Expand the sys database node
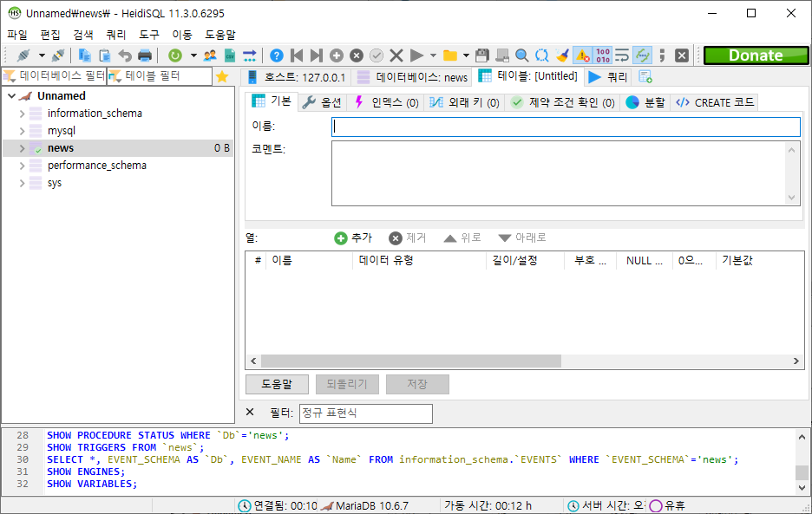812x514 pixels. (x=22, y=183)
